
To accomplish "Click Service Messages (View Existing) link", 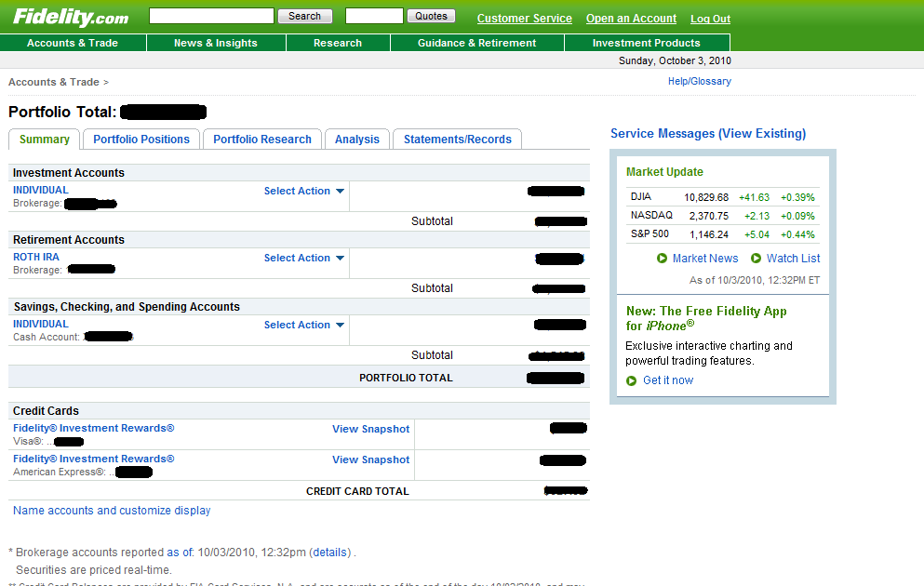I will click(708, 133).
